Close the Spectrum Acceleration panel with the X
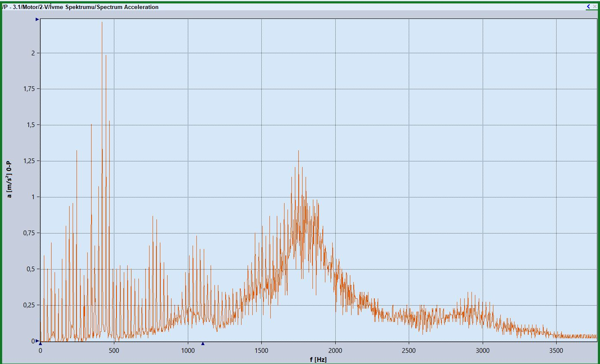Viewport: 600px width, 364px height. [x=594, y=6]
